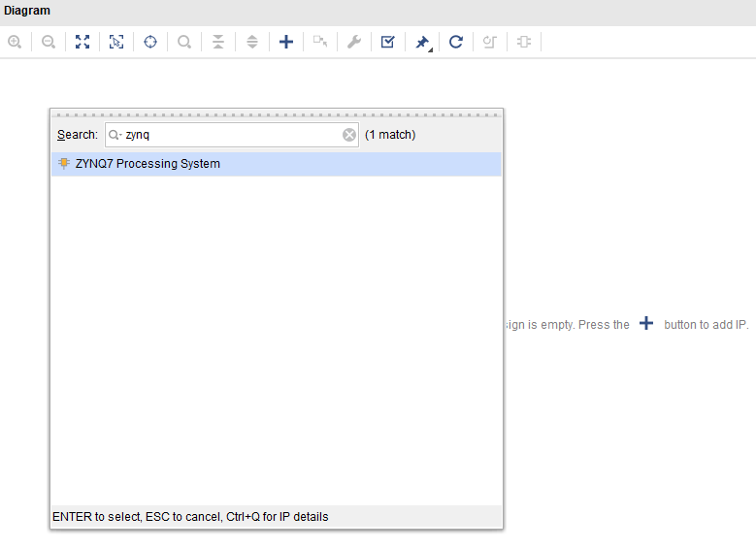The height and width of the screenshot is (548, 756).
Task: Open block customization wrench icon
Action: [x=354, y=43]
